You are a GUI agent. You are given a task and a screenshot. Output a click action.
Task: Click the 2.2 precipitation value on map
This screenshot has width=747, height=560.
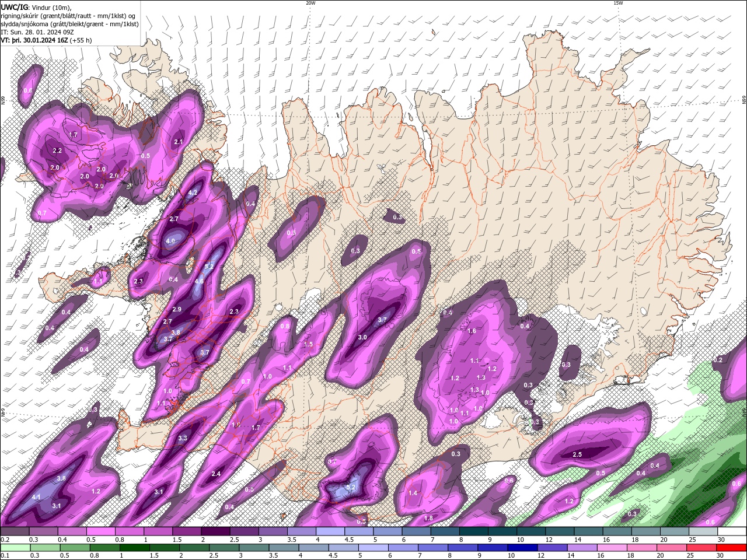point(57,150)
